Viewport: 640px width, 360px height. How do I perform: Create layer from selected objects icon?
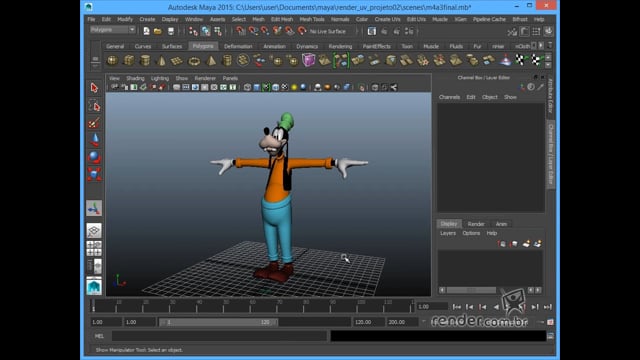[x=538, y=244]
